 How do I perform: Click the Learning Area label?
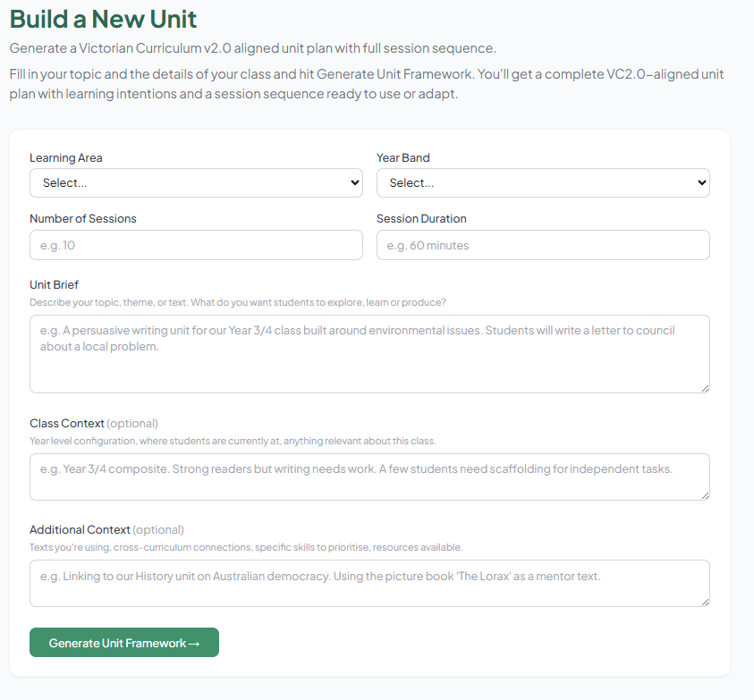point(65,157)
